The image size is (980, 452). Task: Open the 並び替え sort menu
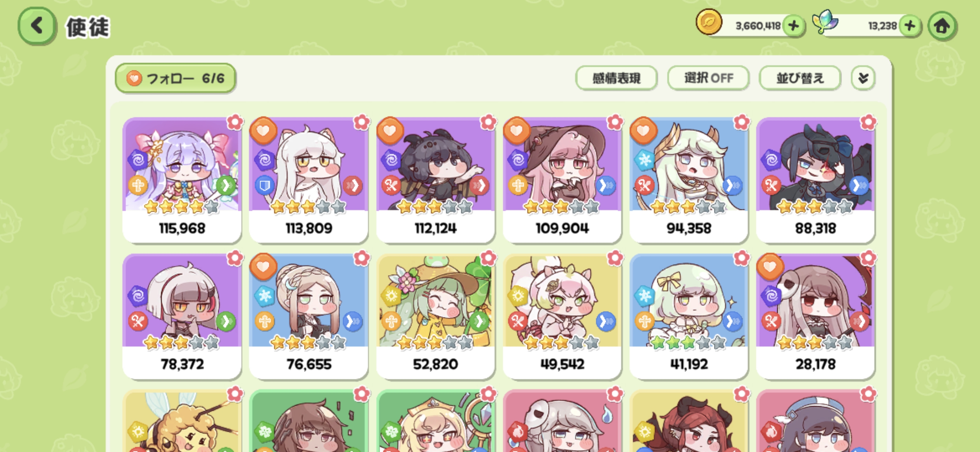tap(800, 78)
